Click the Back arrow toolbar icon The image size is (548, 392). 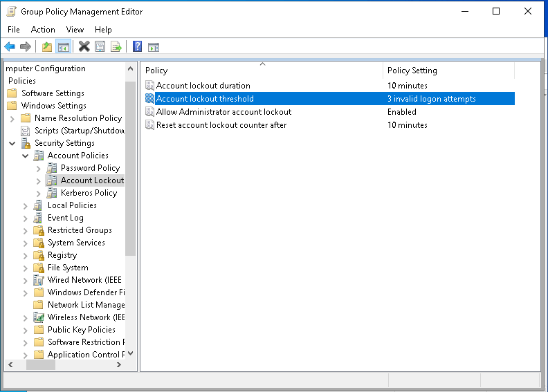coord(10,47)
